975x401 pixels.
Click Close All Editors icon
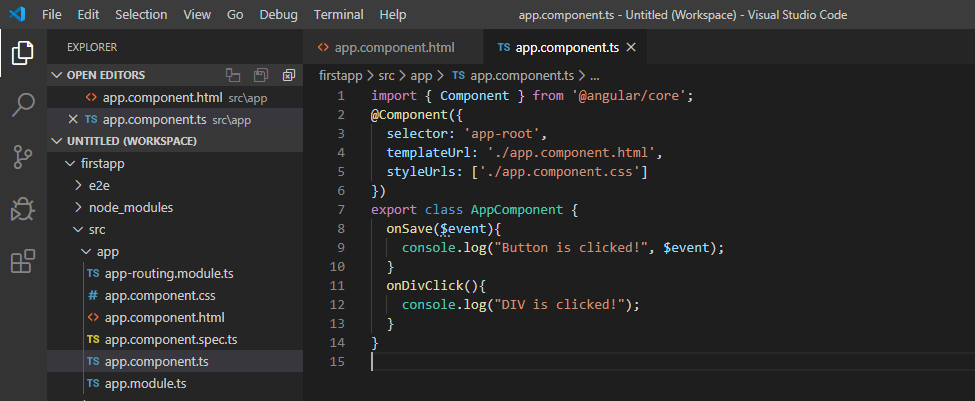[x=289, y=75]
